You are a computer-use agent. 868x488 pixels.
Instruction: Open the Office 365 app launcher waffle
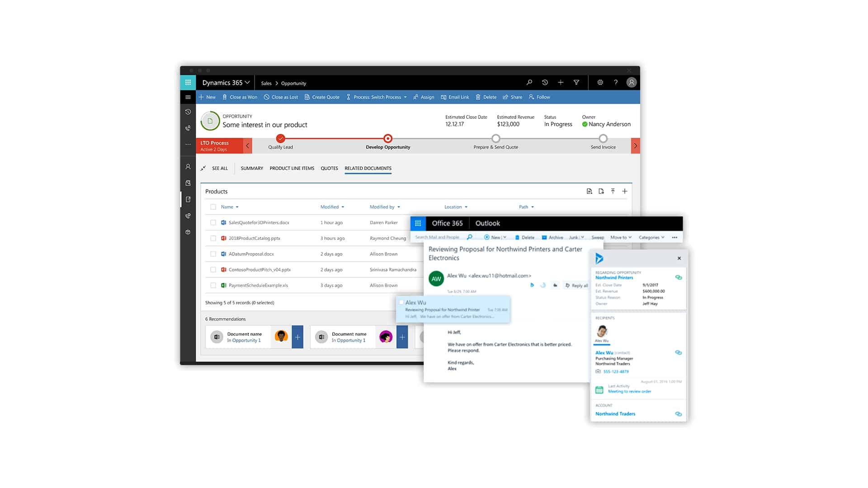418,223
